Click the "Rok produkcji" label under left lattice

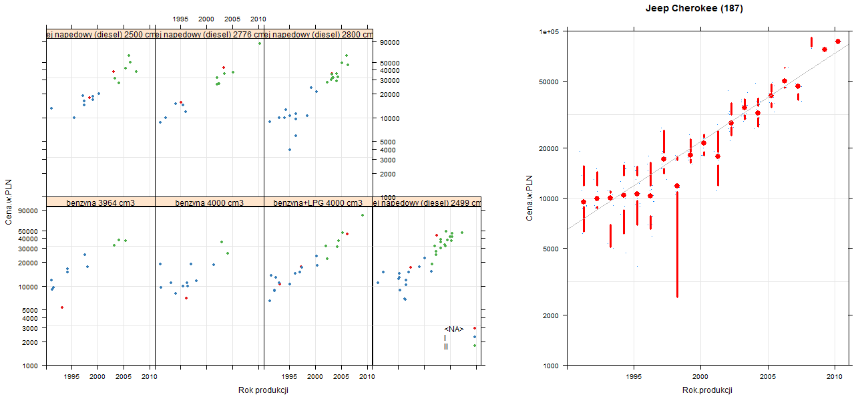point(263,390)
